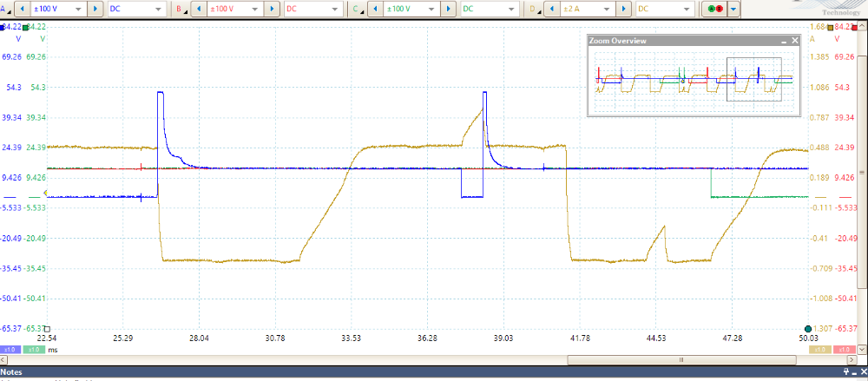
Task: Open Channel A DC coupling dropdown
Action: click(x=137, y=9)
